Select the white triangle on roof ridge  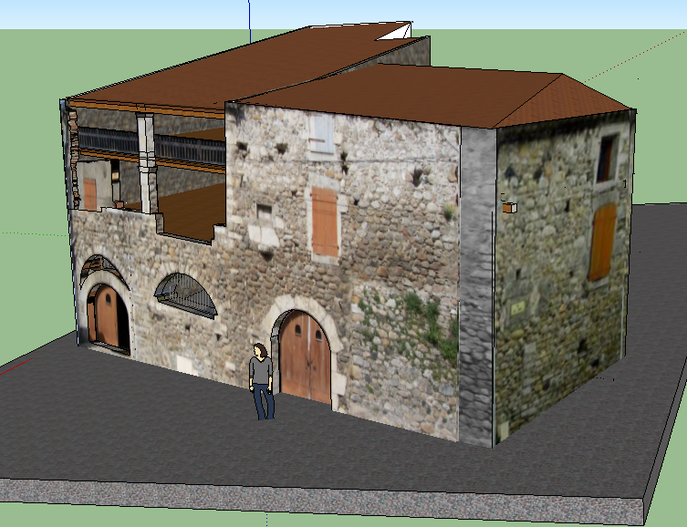(396, 32)
